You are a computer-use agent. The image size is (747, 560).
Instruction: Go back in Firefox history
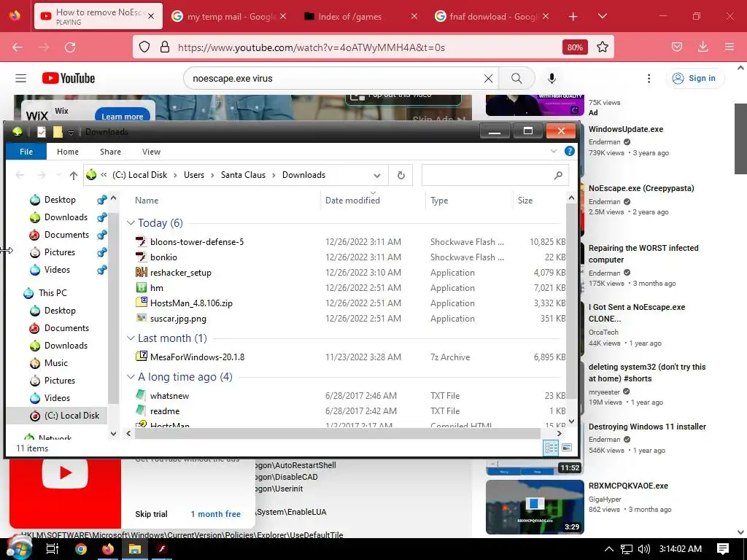(x=18, y=47)
